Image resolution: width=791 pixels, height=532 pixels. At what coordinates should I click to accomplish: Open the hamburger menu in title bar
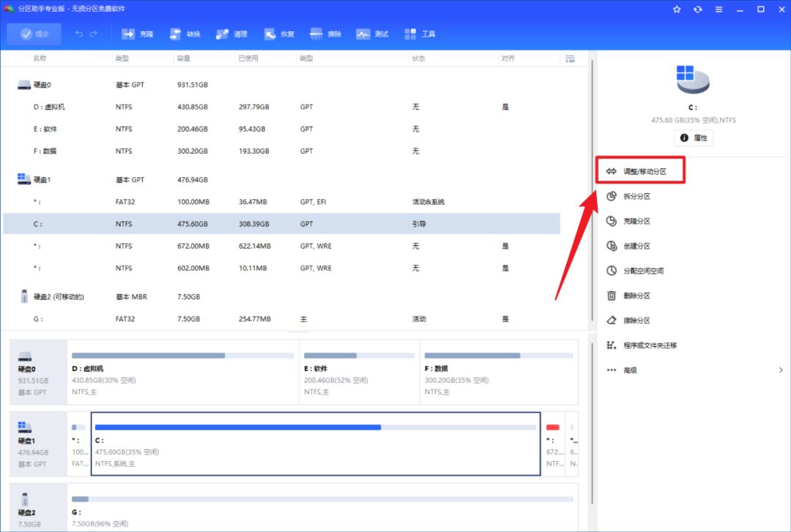tap(719, 9)
